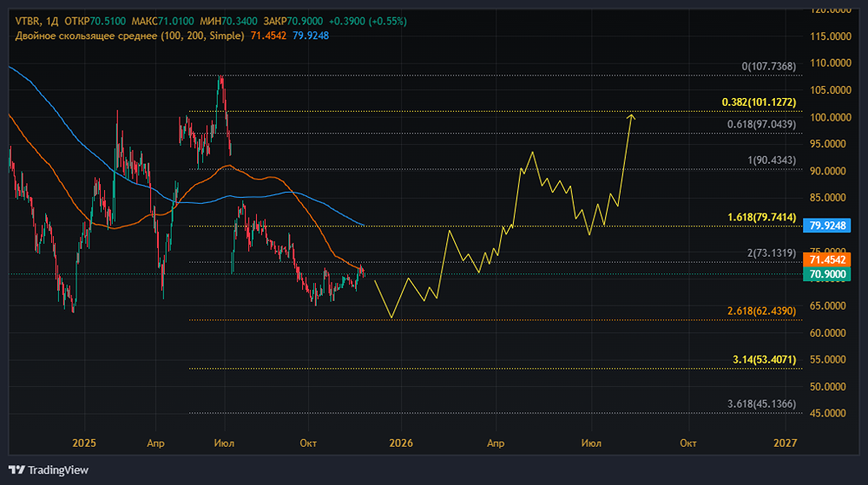Click the 0.382(101.1272) Fibonacci level label
Image resolution: width=868 pixels, height=485 pixels.
pos(758,102)
